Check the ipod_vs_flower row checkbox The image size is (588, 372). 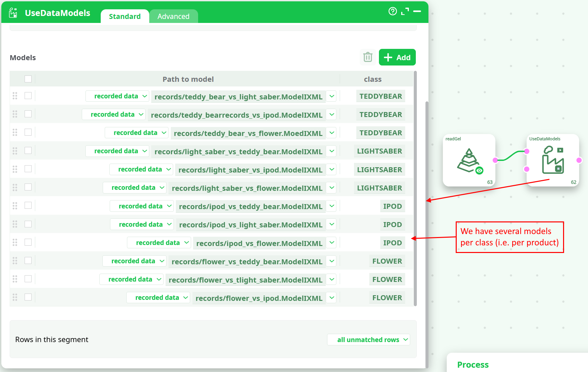[28, 242]
